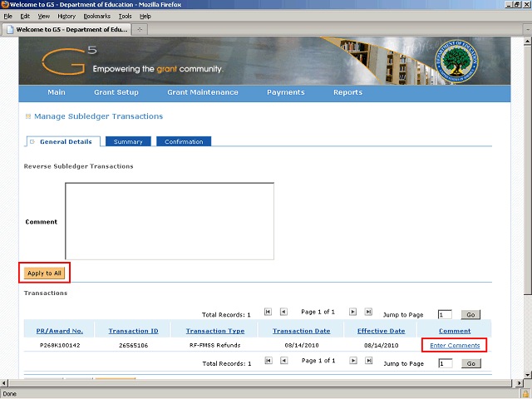Click horizontal scrollbar left arrow
The image size is (532, 399).
[x=4, y=383]
